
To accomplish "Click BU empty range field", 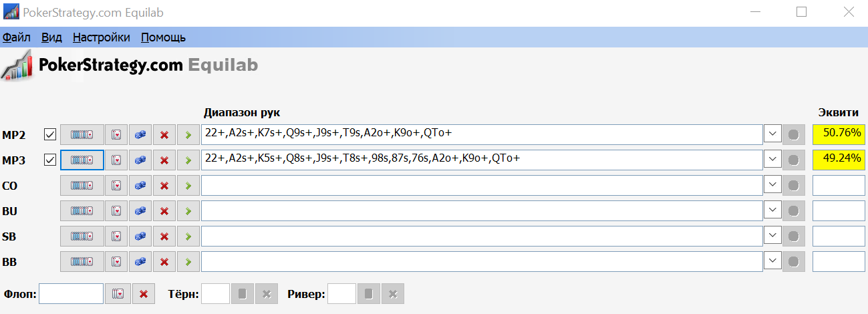I will point(482,211).
